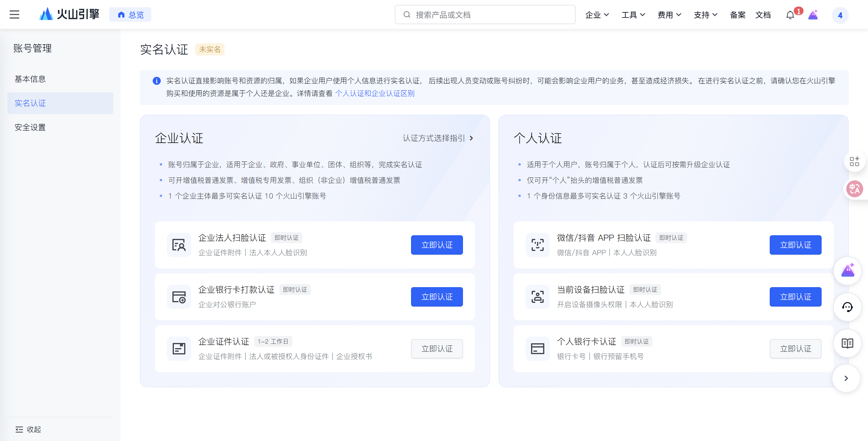Go to 安全设置 in sidebar
The height and width of the screenshot is (441, 868).
click(30, 127)
